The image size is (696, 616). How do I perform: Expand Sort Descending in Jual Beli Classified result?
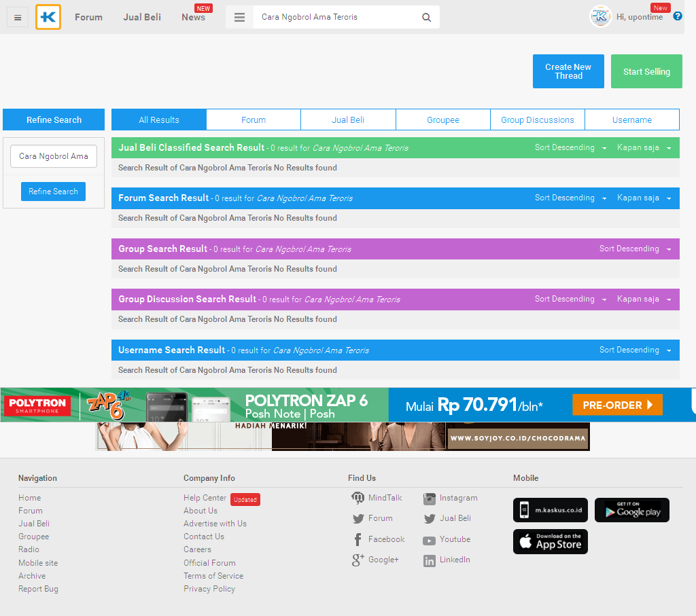coord(570,147)
